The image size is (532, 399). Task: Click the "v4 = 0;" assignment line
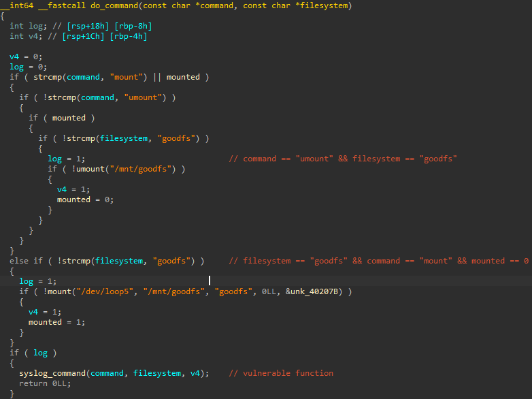click(x=26, y=57)
